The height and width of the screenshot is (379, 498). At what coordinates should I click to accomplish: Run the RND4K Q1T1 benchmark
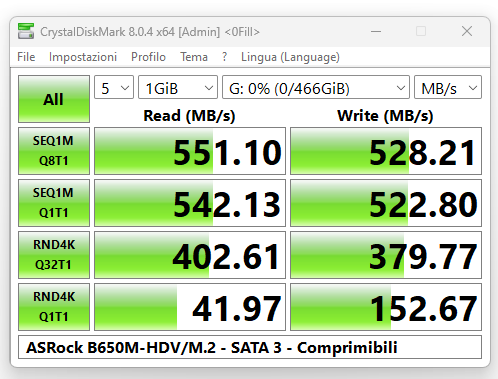(54, 307)
